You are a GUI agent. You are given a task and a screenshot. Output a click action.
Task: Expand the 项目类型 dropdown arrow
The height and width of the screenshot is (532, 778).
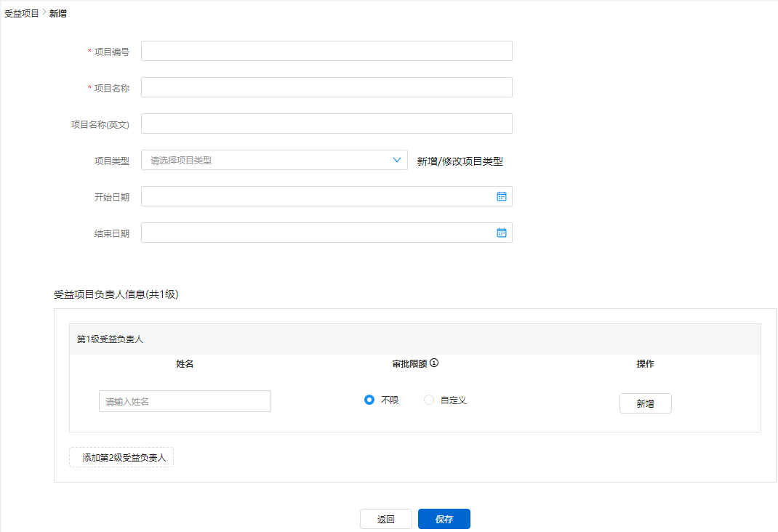coord(397,160)
